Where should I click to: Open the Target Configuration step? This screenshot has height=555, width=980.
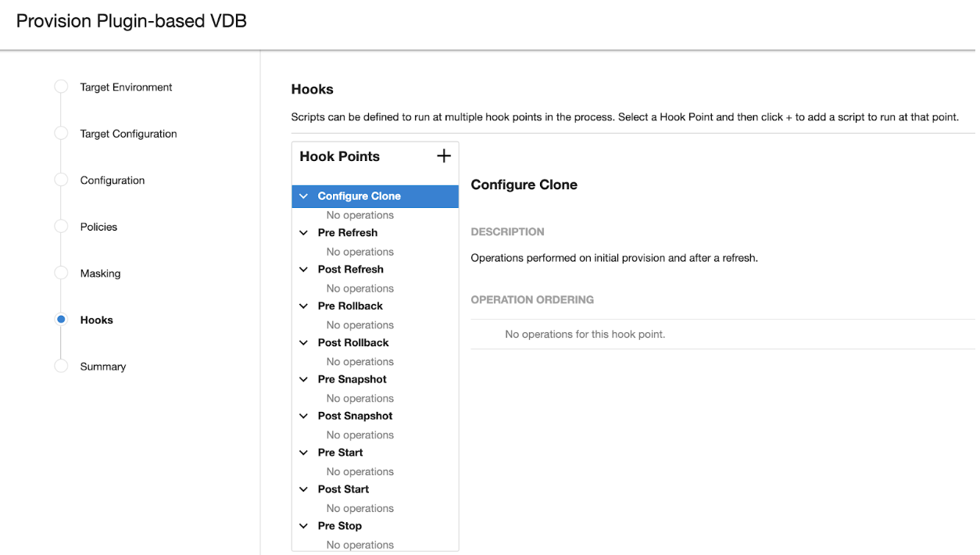(x=128, y=134)
